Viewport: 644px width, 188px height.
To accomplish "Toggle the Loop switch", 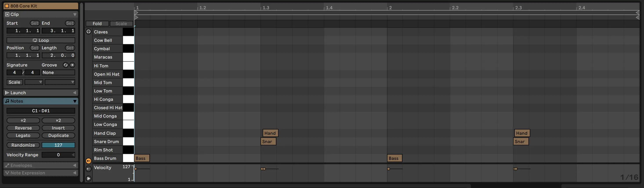I will click(x=41, y=40).
